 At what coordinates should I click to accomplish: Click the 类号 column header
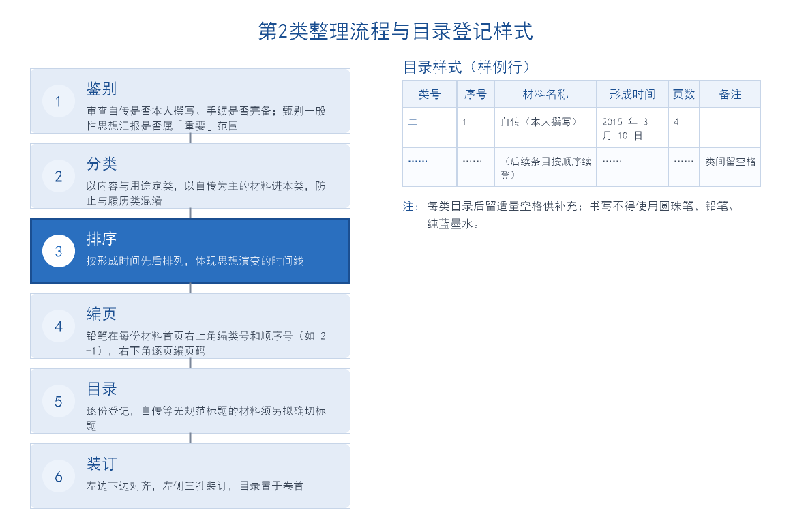click(430, 94)
